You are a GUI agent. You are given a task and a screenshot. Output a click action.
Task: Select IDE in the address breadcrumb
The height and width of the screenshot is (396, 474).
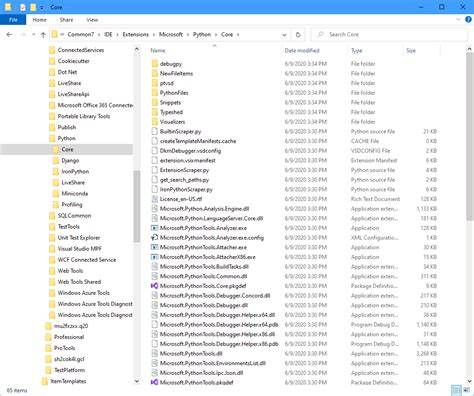pos(108,34)
